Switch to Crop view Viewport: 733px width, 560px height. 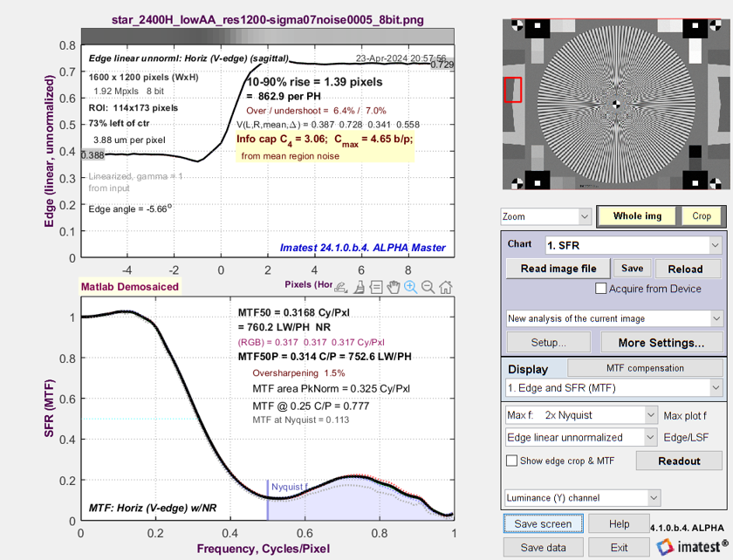[x=702, y=215]
